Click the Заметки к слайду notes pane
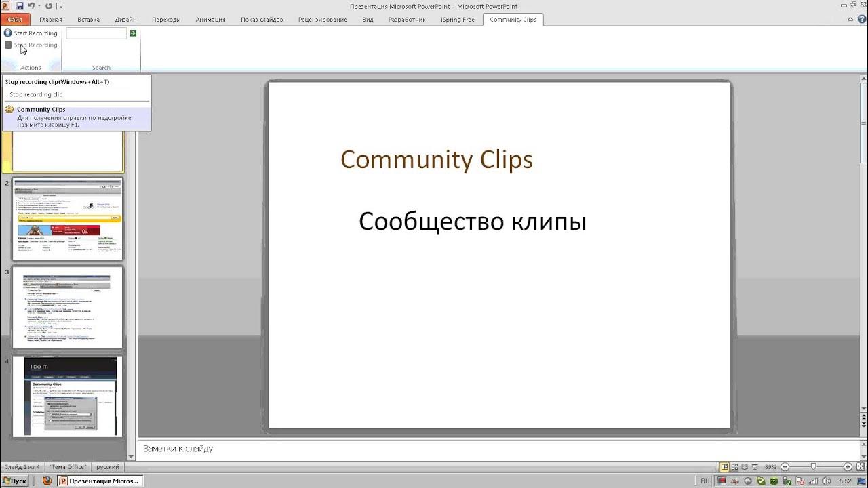Screen dimensions: 868x488 click(498, 449)
